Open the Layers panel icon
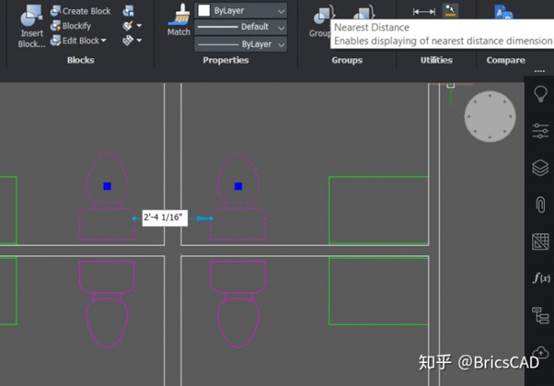Viewport: 554px width, 386px height. tap(540, 168)
